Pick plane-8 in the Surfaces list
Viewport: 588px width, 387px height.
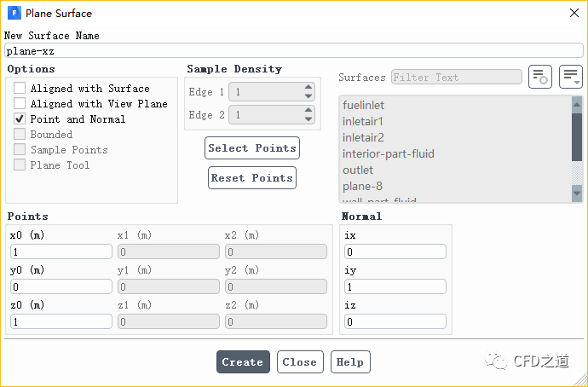tap(364, 187)
